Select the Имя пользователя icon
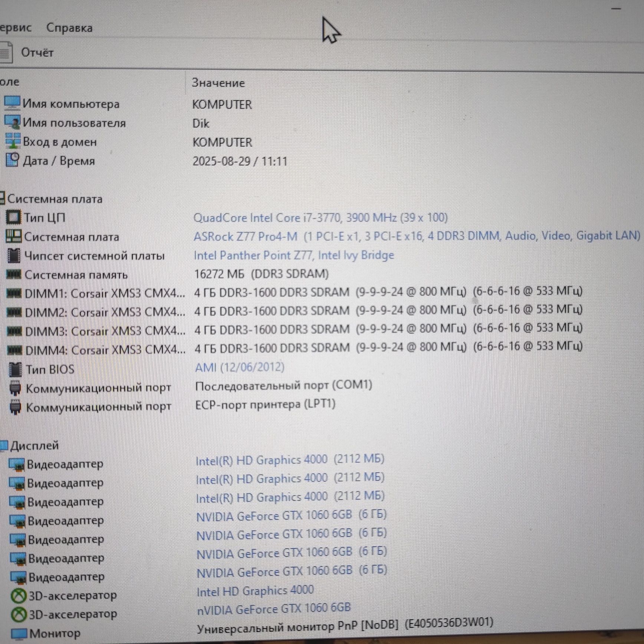 click(12, 122)
